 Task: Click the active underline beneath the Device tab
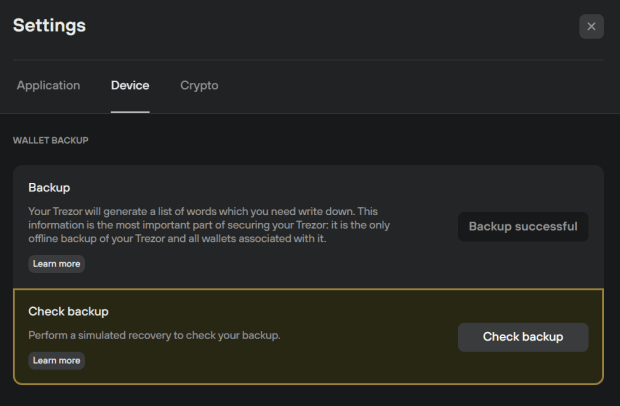tap(130, 111)
